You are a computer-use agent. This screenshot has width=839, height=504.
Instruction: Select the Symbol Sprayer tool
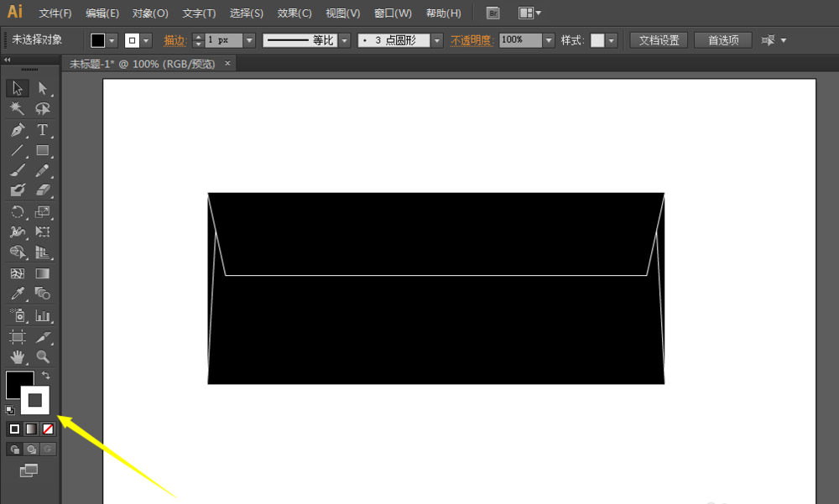tap(17, 315)
